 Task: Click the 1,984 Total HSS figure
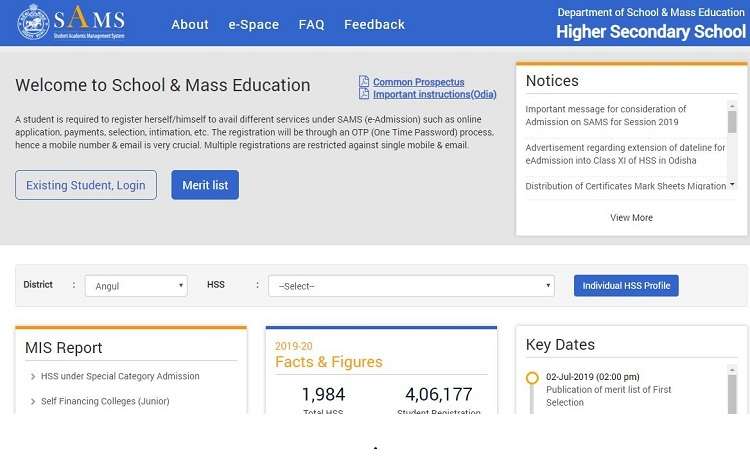tap(323, 394)
